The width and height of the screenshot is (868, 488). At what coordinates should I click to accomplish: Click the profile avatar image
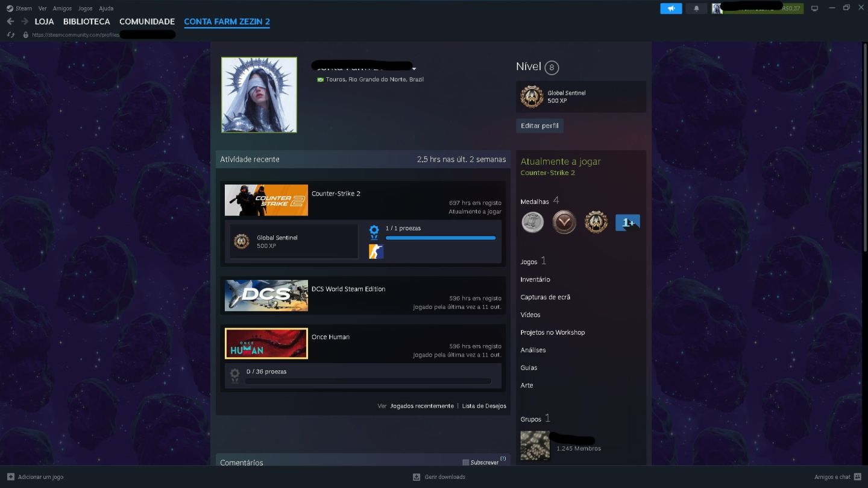tap(259, 95)
